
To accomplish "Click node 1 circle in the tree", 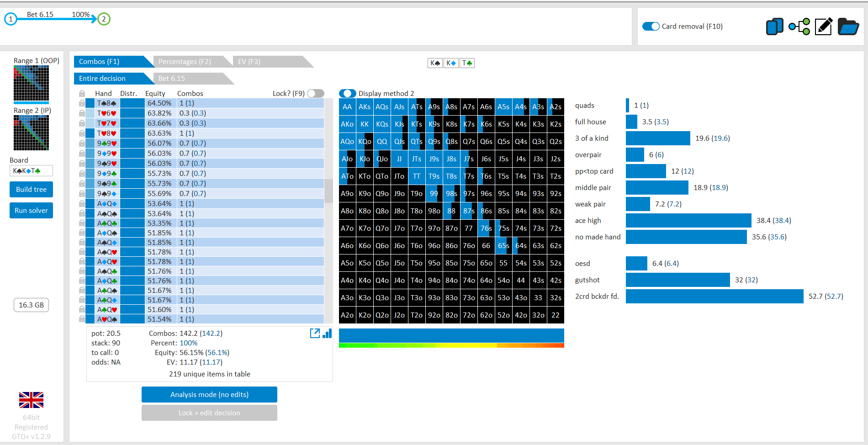I will pos(11,19).
